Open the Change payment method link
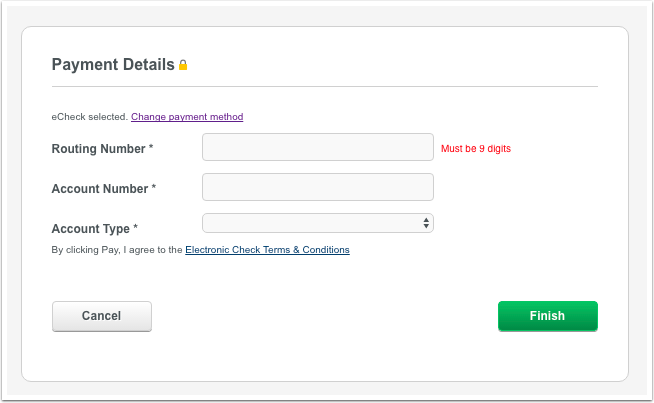The width and height of the screenshot is (654, 403). tap(187, 117)
